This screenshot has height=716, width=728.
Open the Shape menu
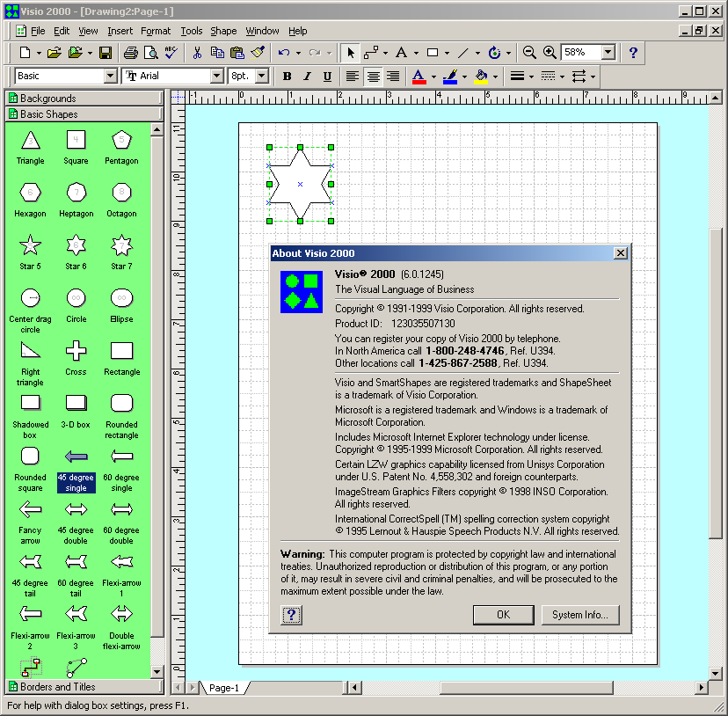[223, 31]
